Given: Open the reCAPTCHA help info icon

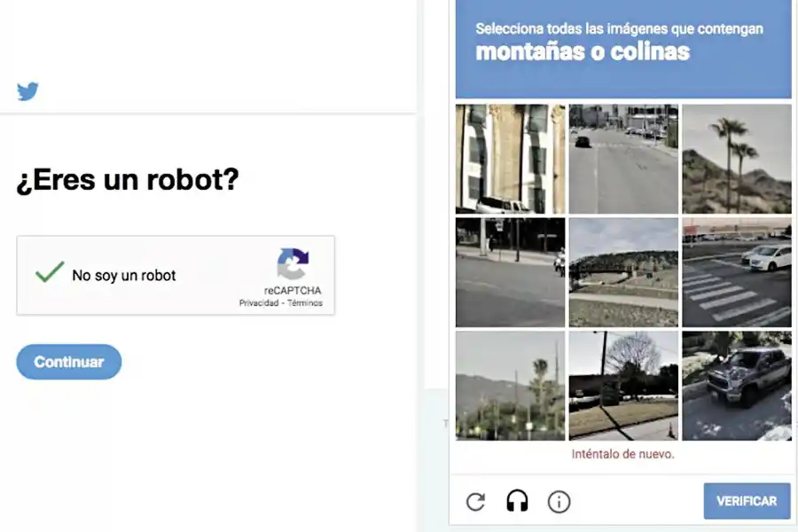Looking at the screenshot, I should pyautogui.click(x=559, y=501).
